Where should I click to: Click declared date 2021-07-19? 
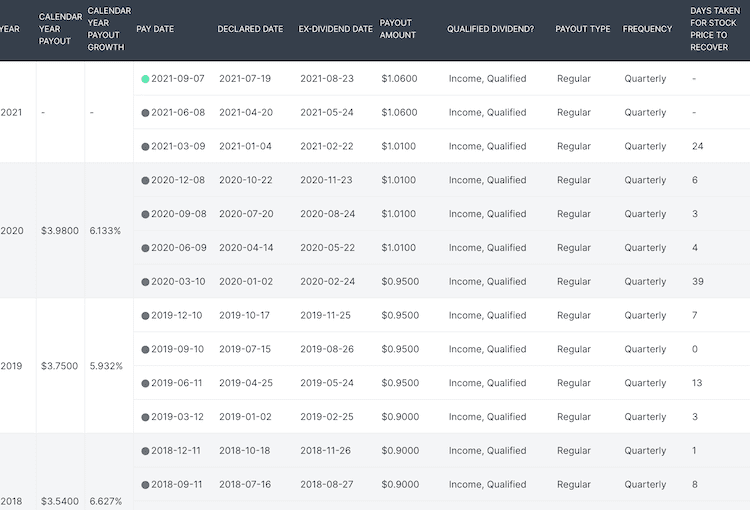(245, 78)
